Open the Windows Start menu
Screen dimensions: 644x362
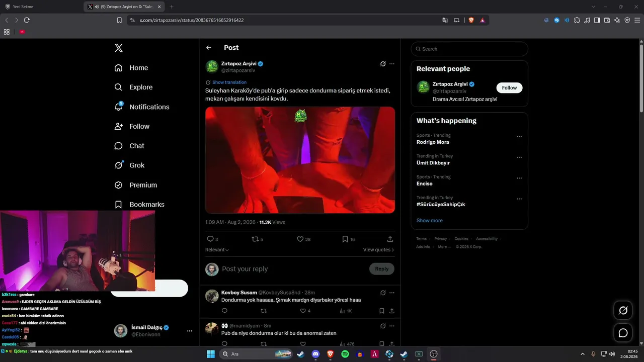pos(211,354)
